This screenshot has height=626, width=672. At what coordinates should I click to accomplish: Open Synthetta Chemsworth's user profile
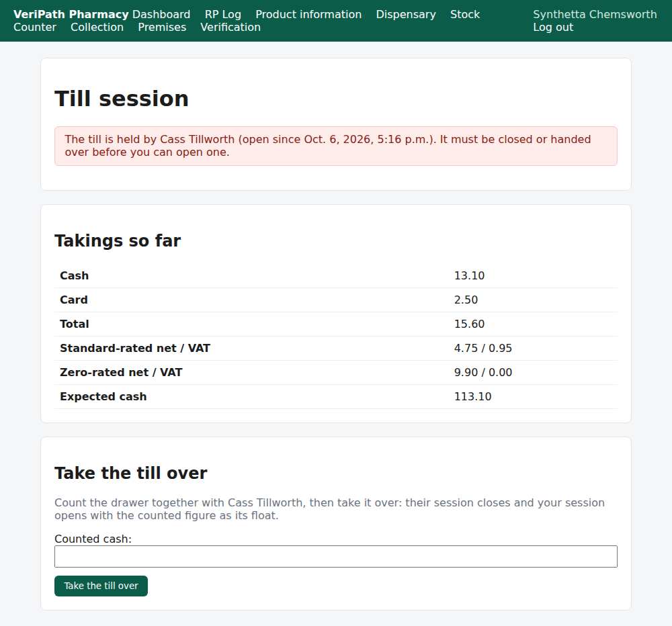(595, 14)
